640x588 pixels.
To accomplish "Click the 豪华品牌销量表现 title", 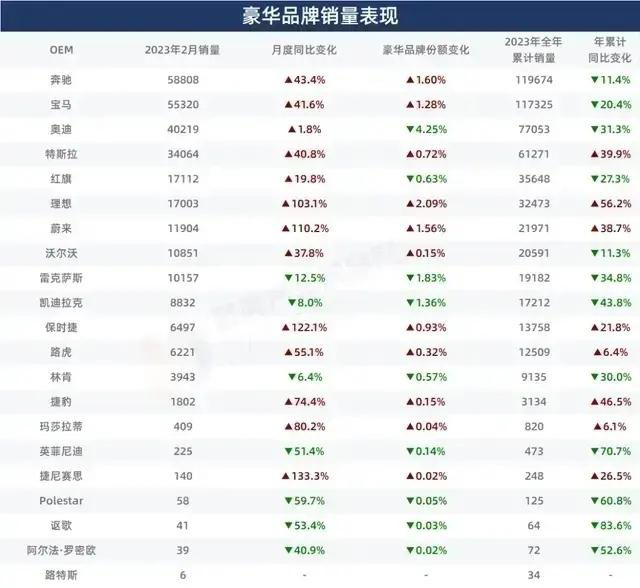I will 320,16.
